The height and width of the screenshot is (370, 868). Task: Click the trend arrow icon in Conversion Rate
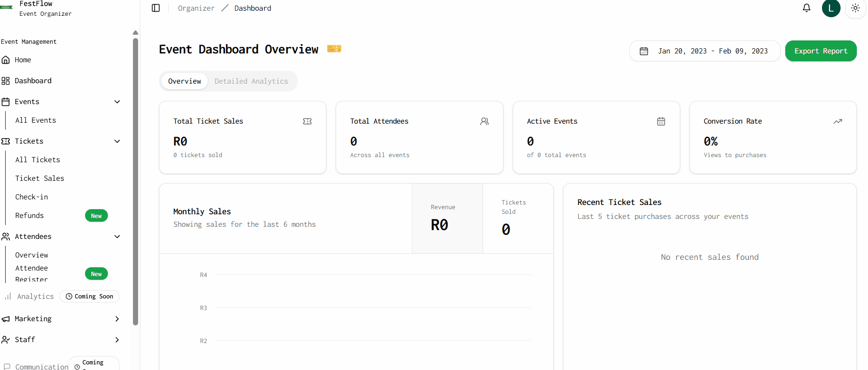tap(837, 121)
